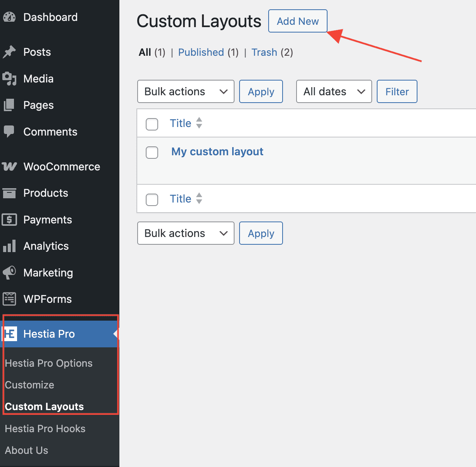This screenshot has width=476, height=467.
Task: Click the Marketing megaphone icon
Action: point(9,273)
